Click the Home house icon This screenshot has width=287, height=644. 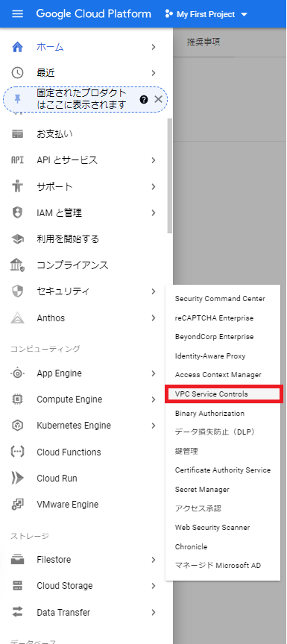tap(17, 47)
